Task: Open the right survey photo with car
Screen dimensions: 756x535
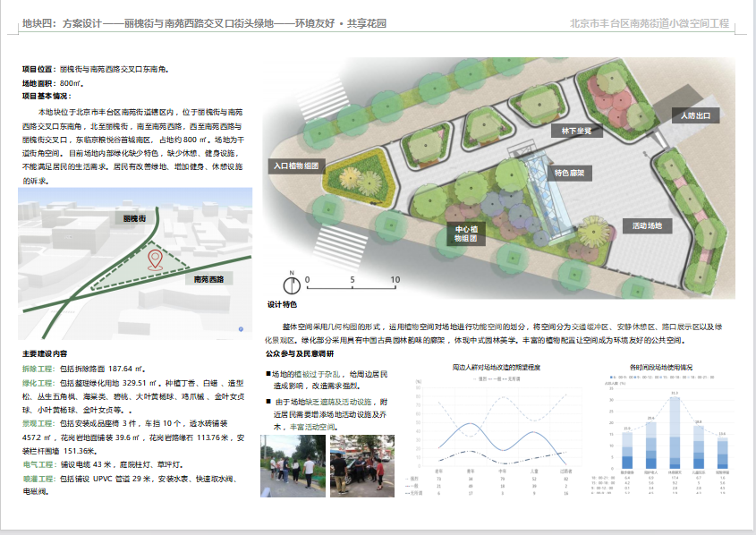Action: pos(355,464)
